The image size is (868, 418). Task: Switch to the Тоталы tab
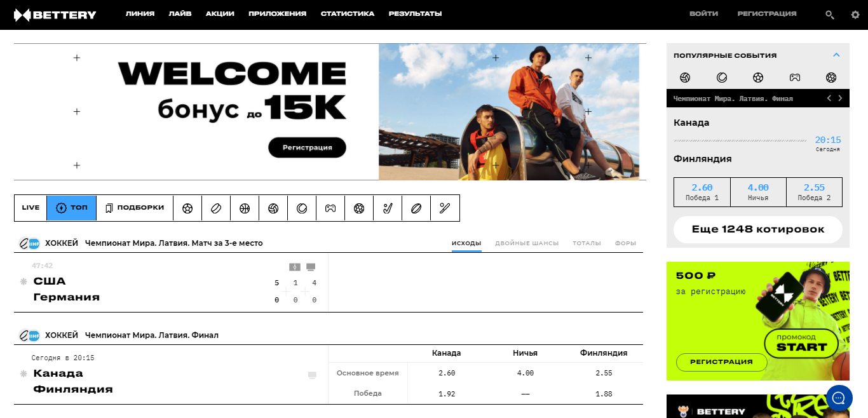pos(587,243)
